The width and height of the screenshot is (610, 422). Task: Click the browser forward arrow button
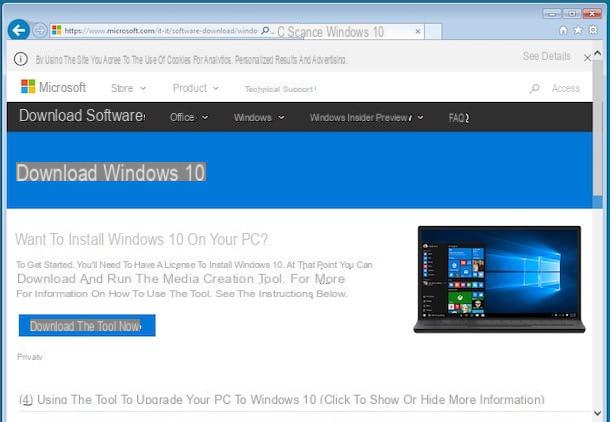click(39, 30)
